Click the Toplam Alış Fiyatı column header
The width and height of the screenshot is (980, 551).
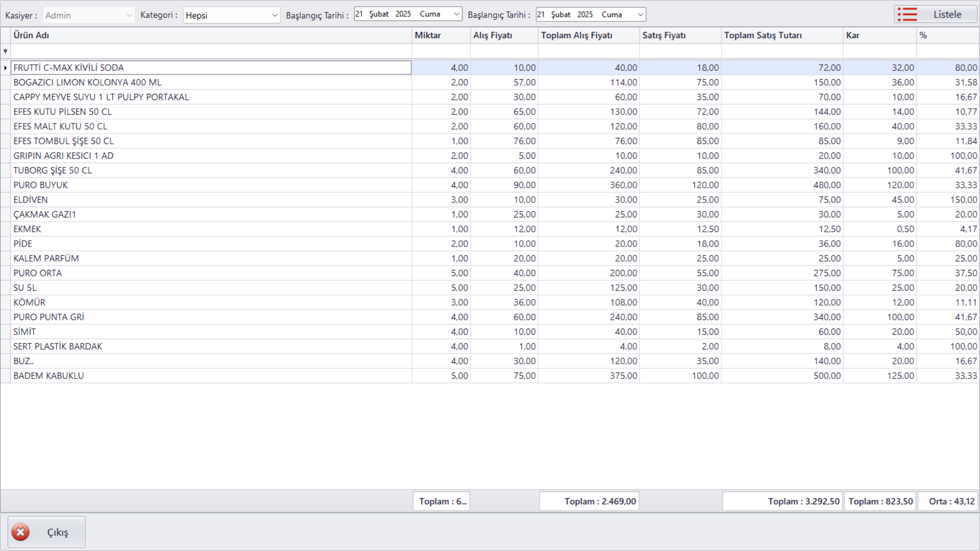click(x=589, y=35)
